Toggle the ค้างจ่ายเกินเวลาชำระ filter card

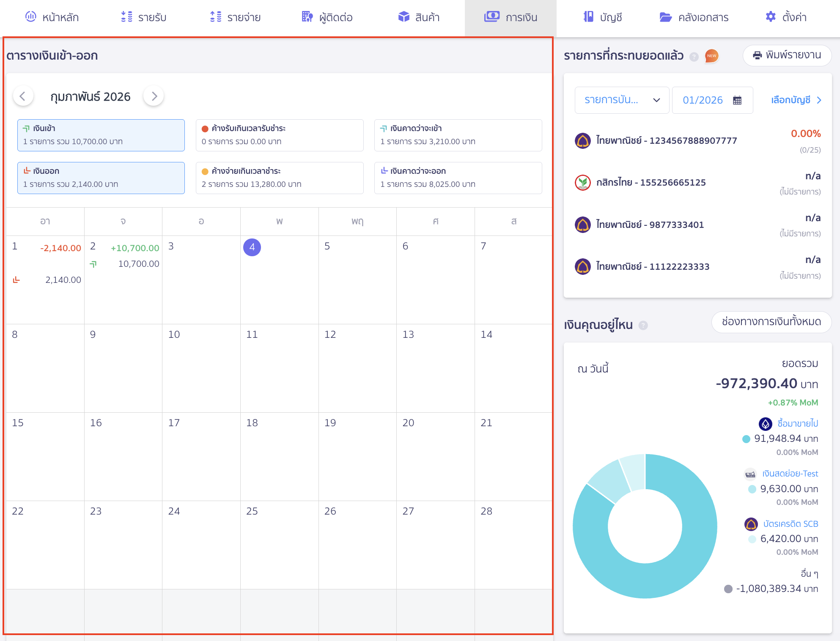click(x=280, y=178)
